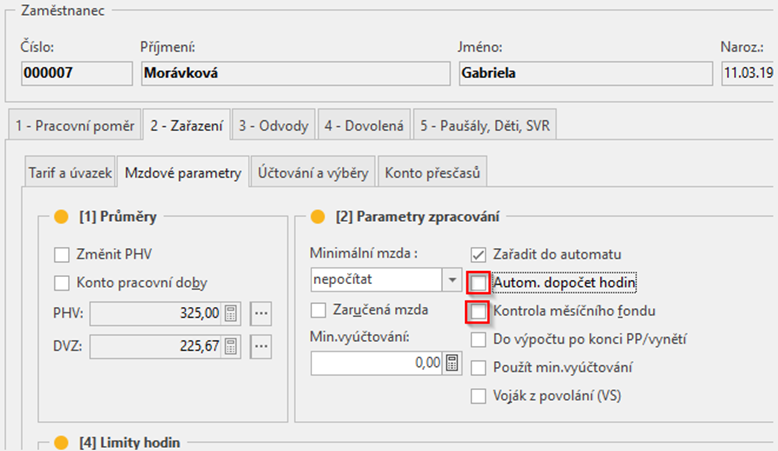Click the ellipsis button beside PHV
The image size is (778, 451).
tap(261, 314)
